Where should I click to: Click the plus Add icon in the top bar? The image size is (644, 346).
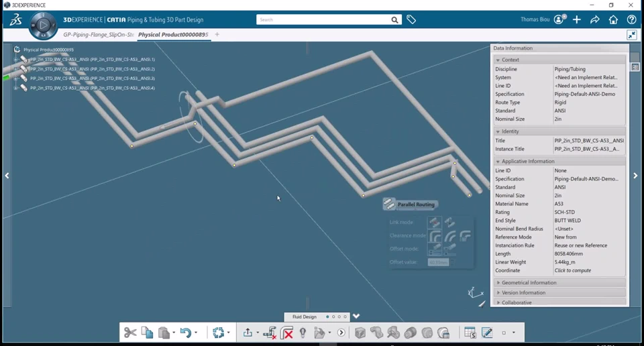click(577, 19)
